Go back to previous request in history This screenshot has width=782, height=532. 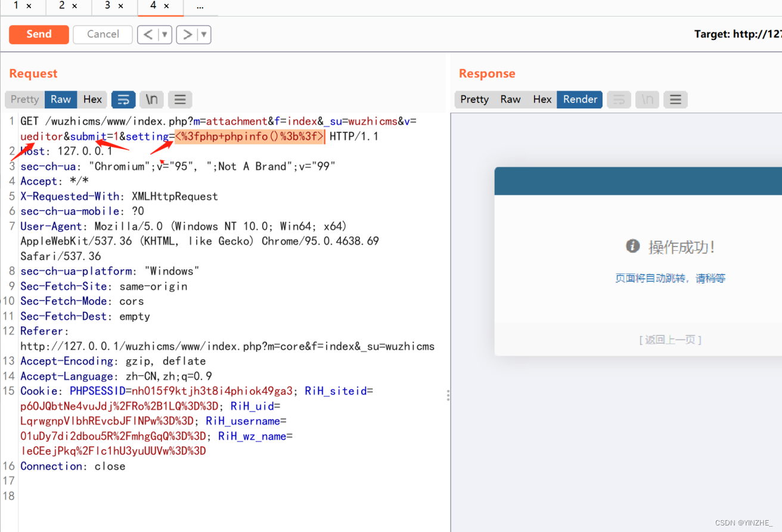click(x=148, y=35)
